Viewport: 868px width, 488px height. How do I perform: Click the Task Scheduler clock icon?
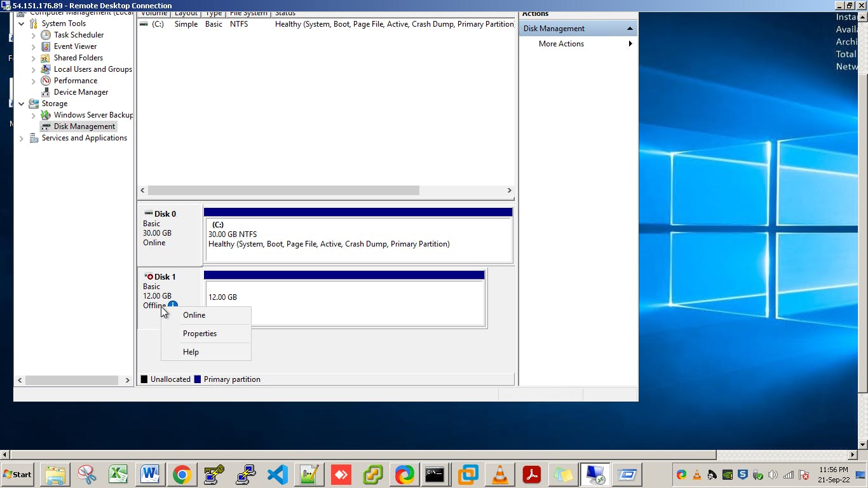(46, 35)
